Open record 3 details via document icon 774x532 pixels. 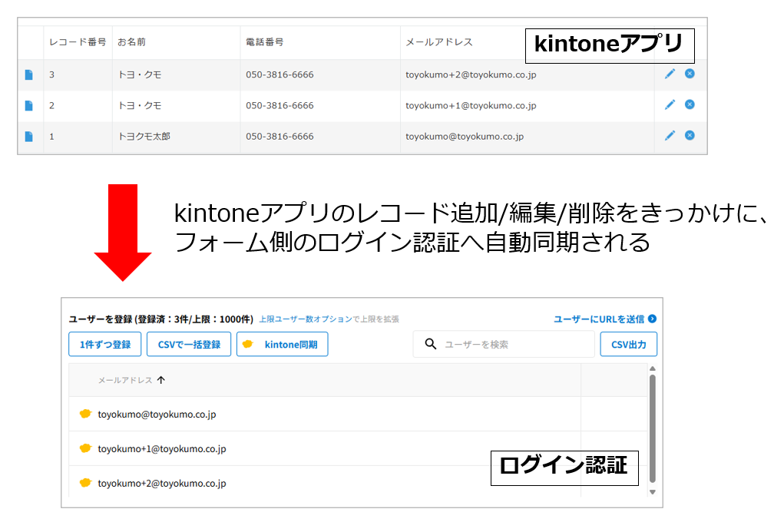click(29, 74)
